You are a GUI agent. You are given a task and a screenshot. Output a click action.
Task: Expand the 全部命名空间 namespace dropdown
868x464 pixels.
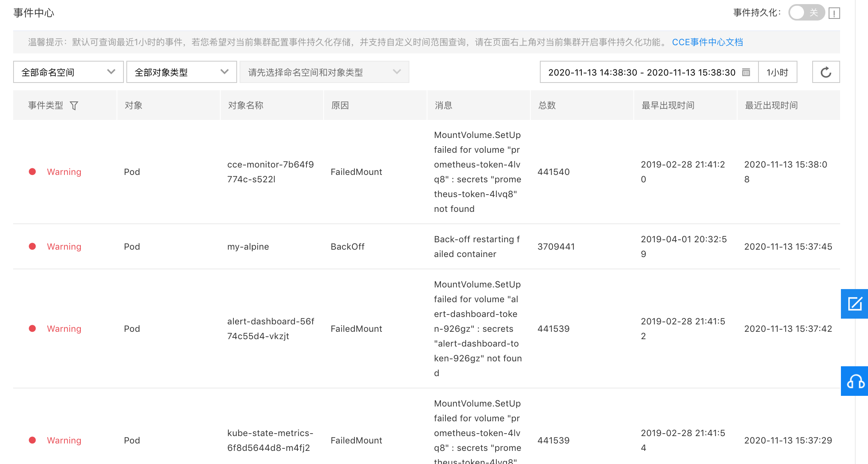(x=68, y=72)
